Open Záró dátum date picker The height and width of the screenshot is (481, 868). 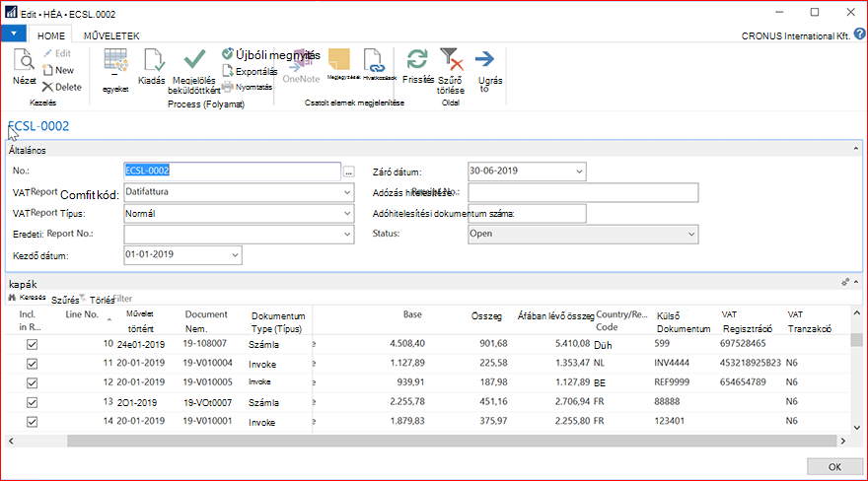coord(579,172)
